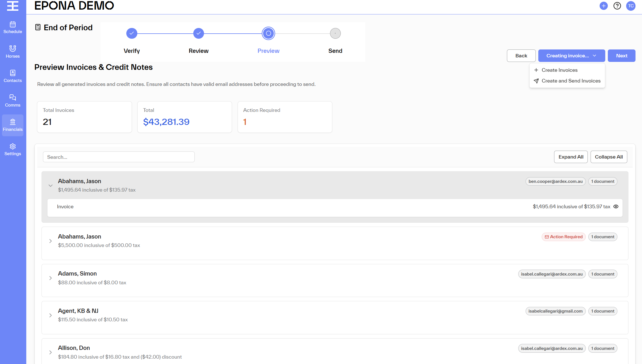Image resolution: width=642 pixels, height=364 pixels.
Task: Click the Expand All button
Action: click(571, 157)
